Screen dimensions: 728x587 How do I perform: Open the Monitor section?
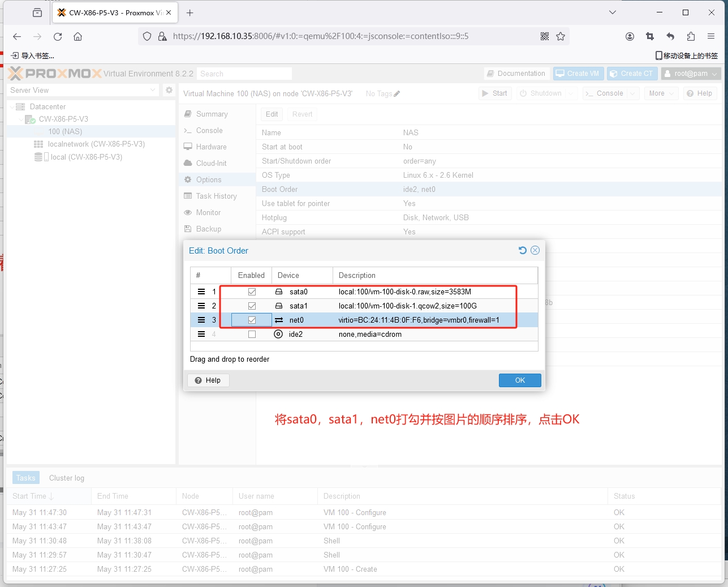pos(218,212)
